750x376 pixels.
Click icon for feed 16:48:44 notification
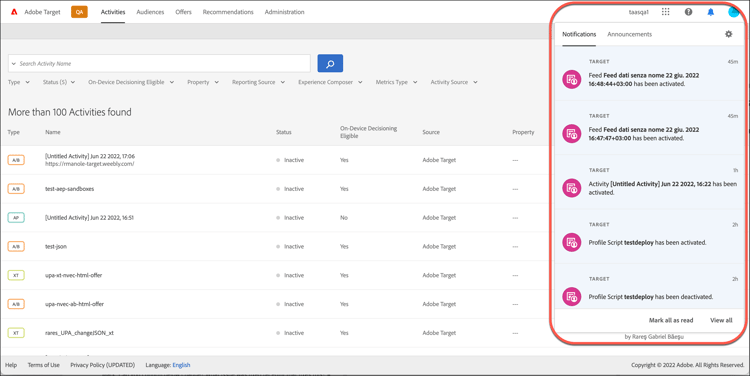tap(572, 79)
